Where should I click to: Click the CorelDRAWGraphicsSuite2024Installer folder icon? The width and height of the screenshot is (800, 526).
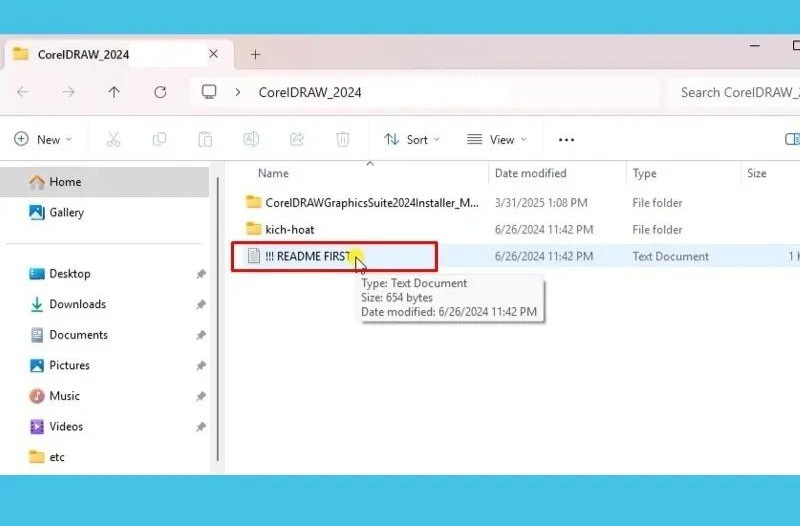pos(254,202)
